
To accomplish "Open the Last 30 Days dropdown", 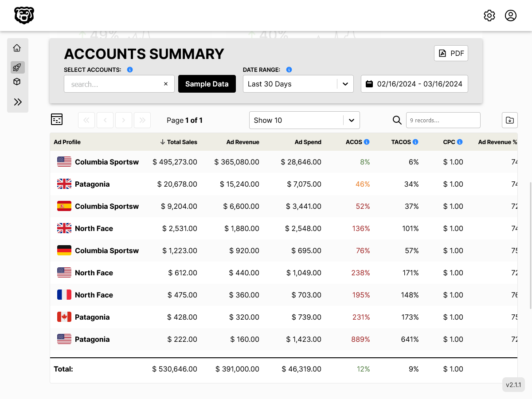I will pos(298,84).
